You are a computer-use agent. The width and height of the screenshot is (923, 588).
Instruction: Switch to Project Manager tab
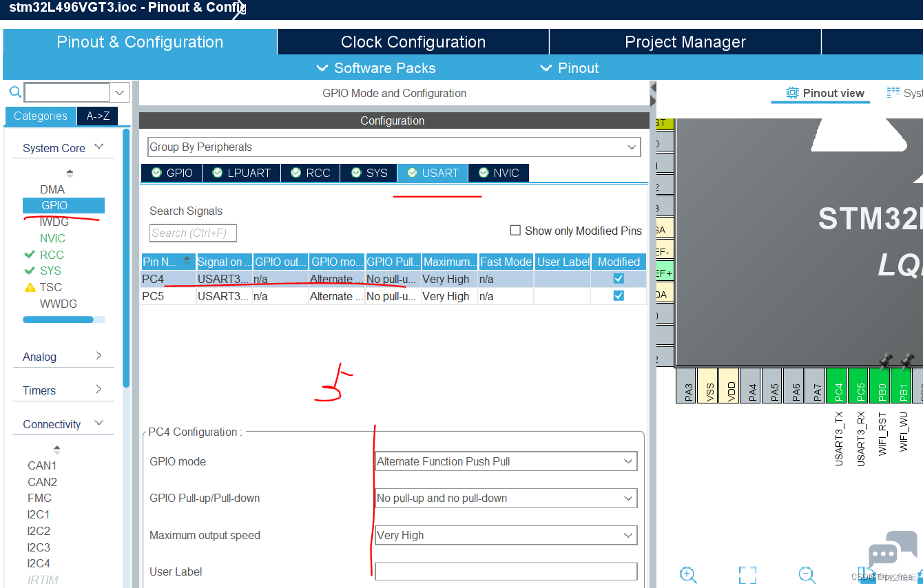click(685, 42)
